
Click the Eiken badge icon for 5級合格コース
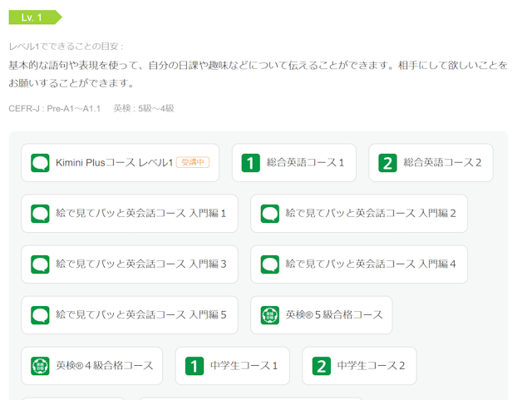pos(269,315)
